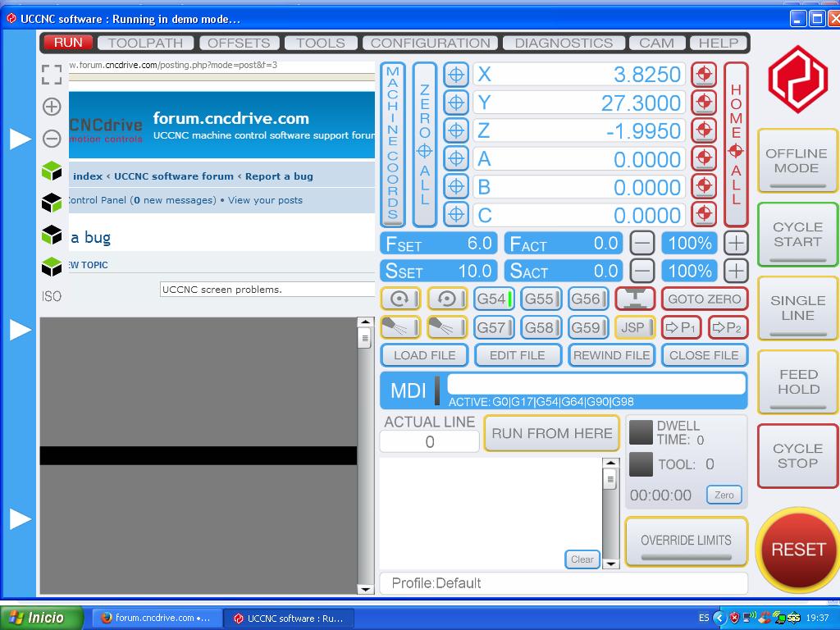The height and width of the screenshot is (630, 840).
Task: Home the A axis with its red crosshair icon
Action: tap(704, 158)
